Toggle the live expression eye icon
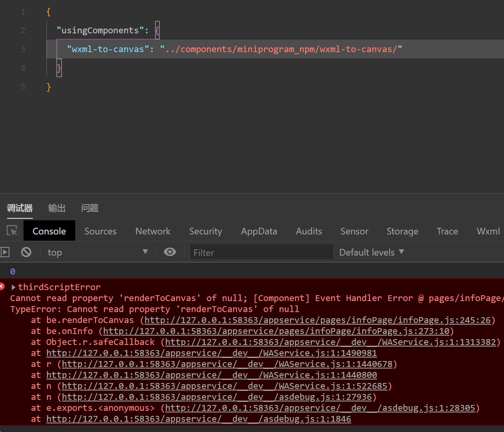 coord(170,252)
